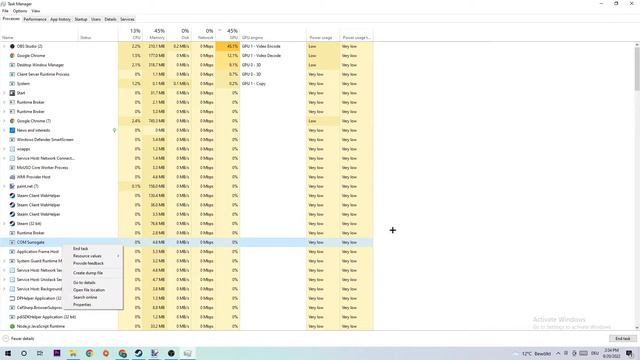This screenshot has width=640, height=360.
Task: Select the COM Surrogate process icon
Action: 12,242
